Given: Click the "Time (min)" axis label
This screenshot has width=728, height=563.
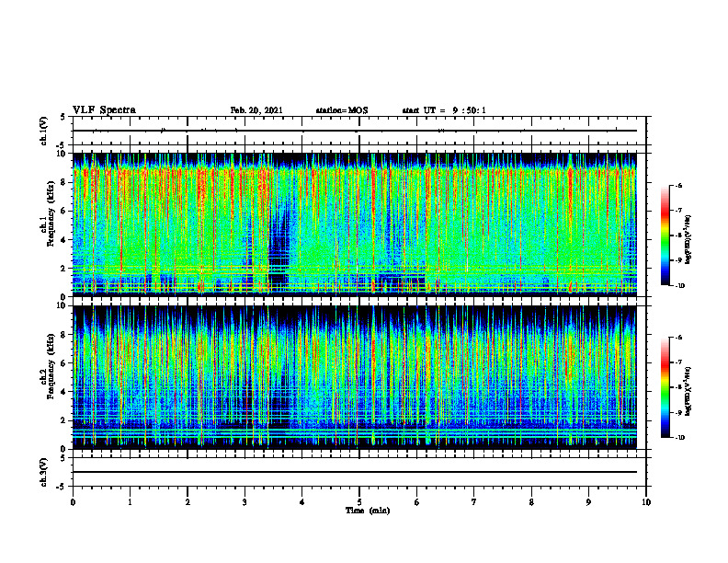Looking at the screenshot, I should [368, 511].
